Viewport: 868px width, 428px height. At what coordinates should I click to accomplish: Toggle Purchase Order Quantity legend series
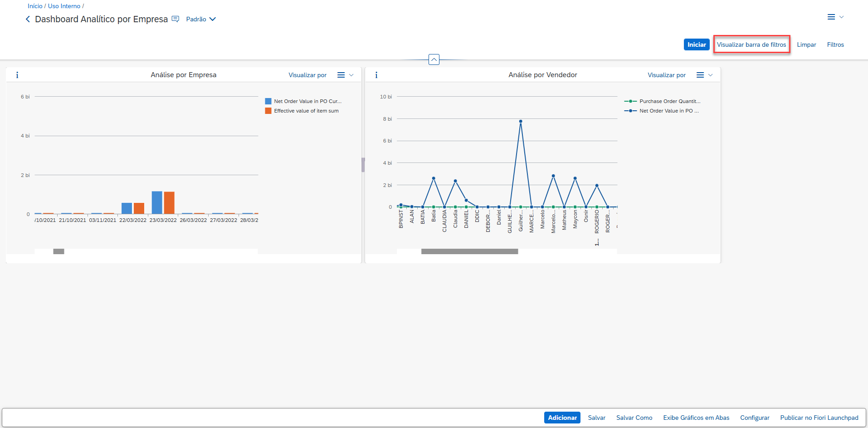[x=669, y=101]
